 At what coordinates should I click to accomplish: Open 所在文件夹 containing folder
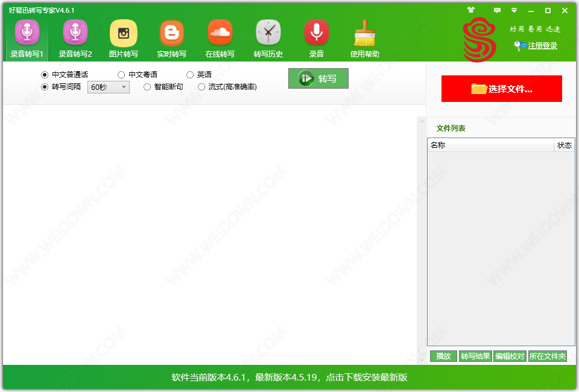coord(548,356)
